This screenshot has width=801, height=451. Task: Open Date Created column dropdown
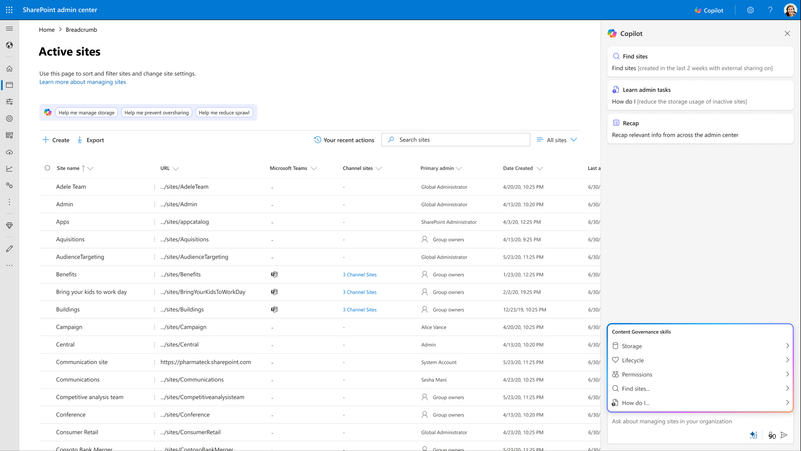[x=539, y=169]
